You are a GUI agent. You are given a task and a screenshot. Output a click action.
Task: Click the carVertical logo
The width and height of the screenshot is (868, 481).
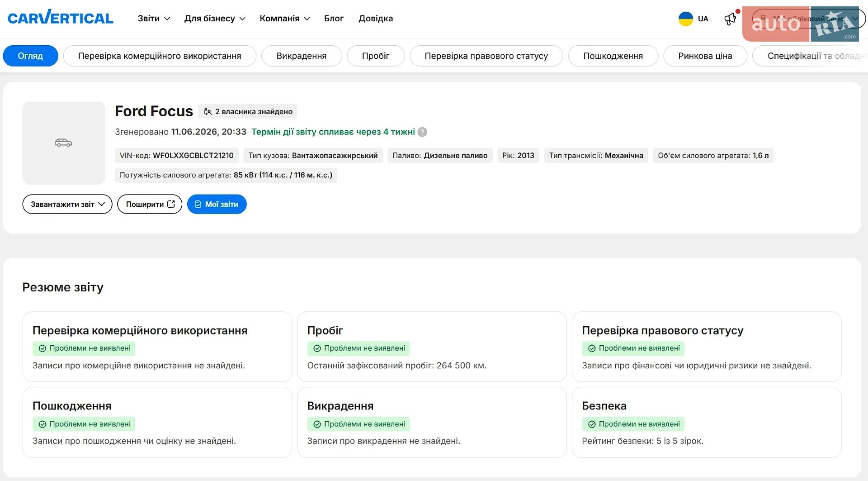(60, 18)
